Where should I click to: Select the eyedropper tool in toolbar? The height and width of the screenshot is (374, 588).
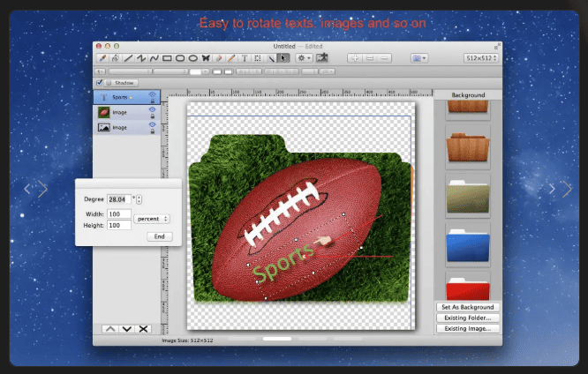pyautogui.click(x=102, y=58)
